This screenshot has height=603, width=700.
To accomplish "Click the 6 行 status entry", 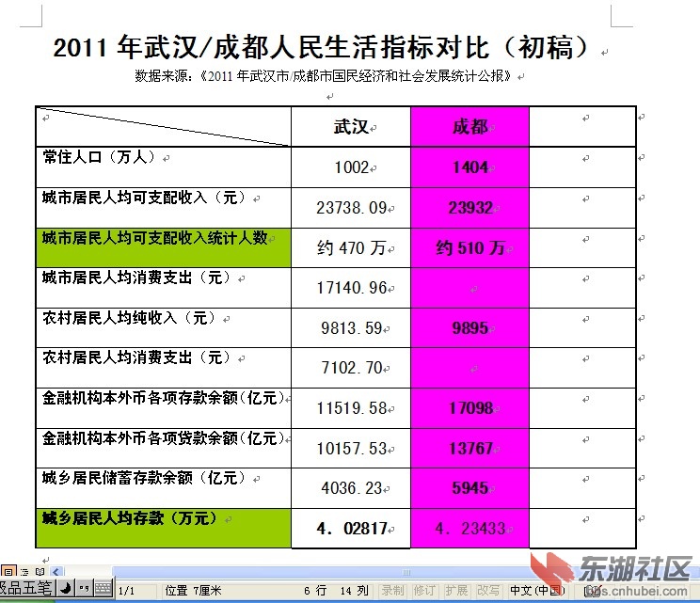I will point(315,591).
